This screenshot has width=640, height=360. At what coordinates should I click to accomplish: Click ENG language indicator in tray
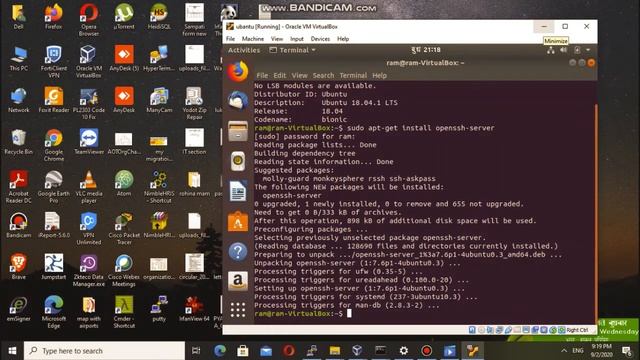click(x=578, y=351)
